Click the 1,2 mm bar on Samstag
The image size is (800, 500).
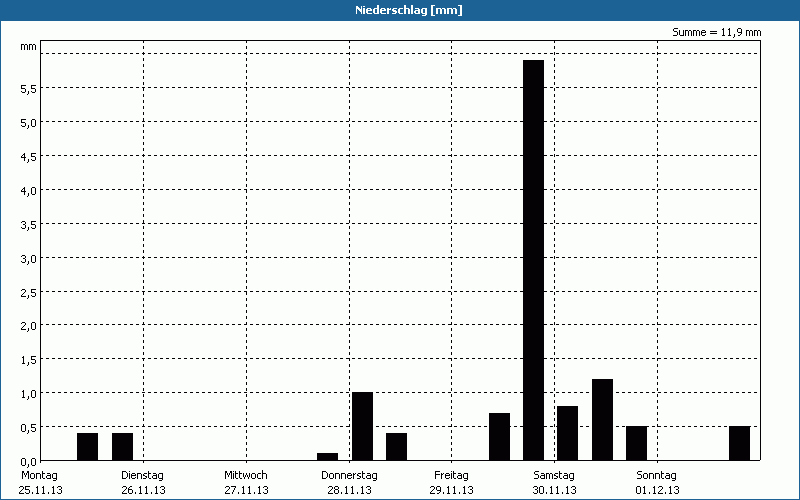pyautogui.click(x=602, y=419)
